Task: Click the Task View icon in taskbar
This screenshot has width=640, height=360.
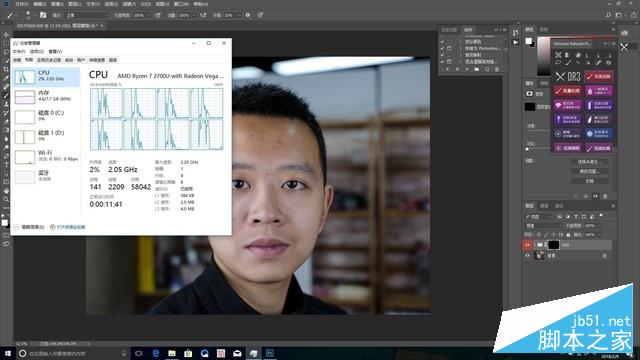Action: [x=139, y=353]
